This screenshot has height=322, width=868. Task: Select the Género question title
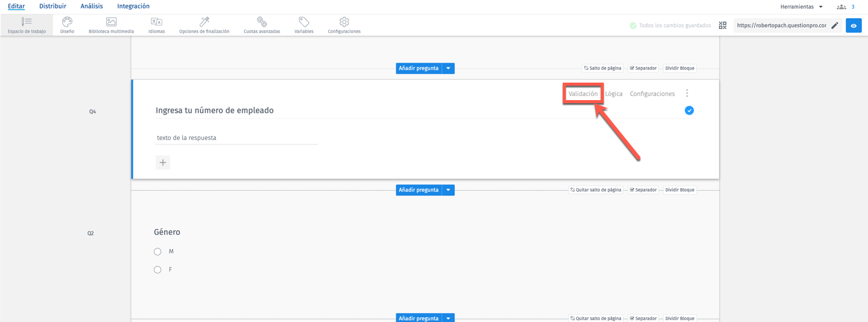tap(167, 232)
